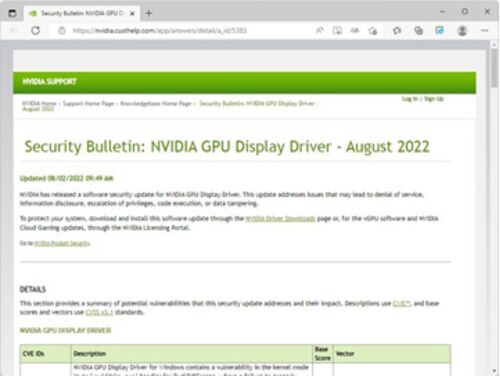Image resolution: width=500 pixels, height=376 pixels.
Task: View site information lock icon
Action: point(62,31)
